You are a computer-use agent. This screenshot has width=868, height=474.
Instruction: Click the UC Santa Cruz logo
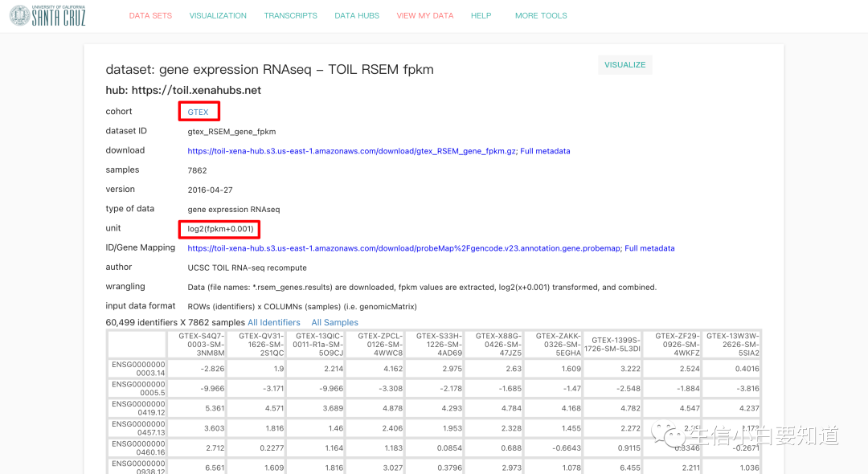(x=47, y=15)
